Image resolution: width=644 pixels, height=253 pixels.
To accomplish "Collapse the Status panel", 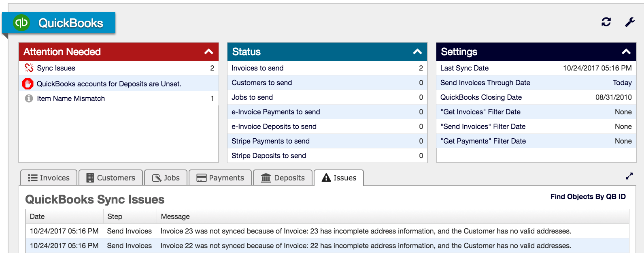I will 418,51.
